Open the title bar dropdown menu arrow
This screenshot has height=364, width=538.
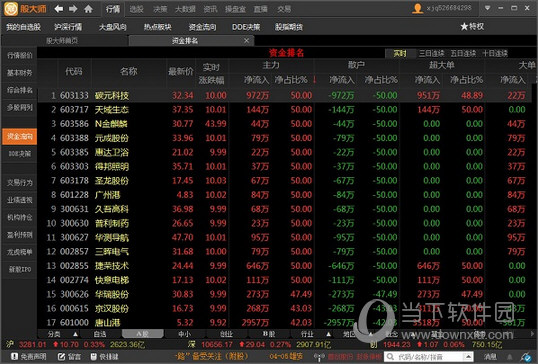click(487, 8)
